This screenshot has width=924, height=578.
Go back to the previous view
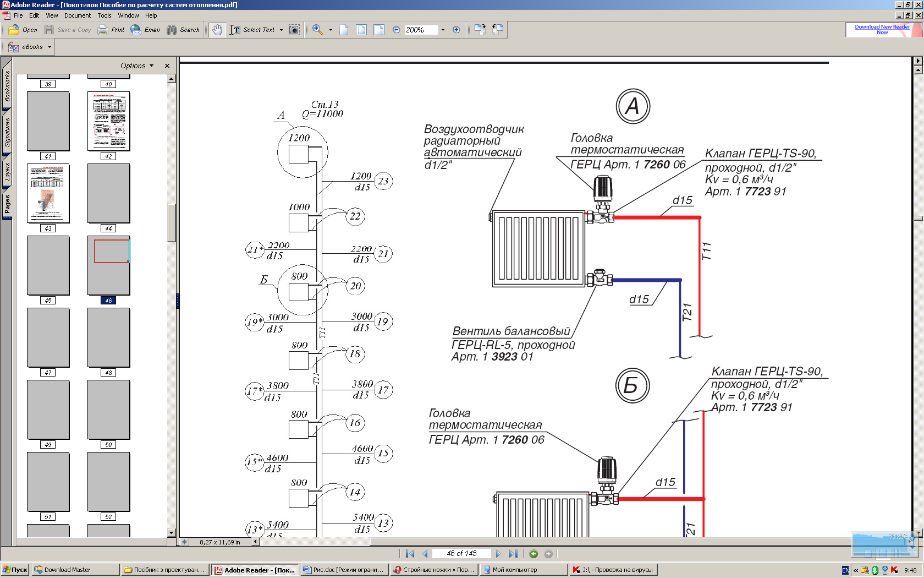[533, 554]
